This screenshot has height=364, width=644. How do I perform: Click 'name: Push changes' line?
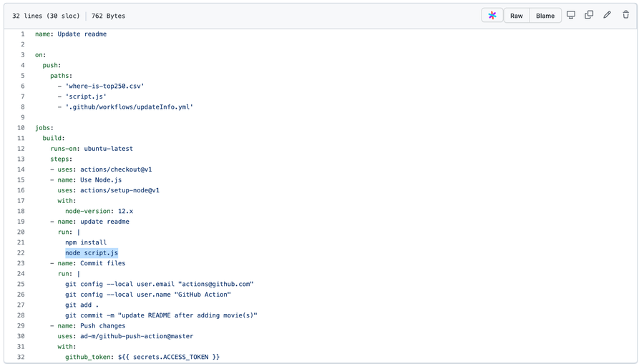[x=91, y=326]
